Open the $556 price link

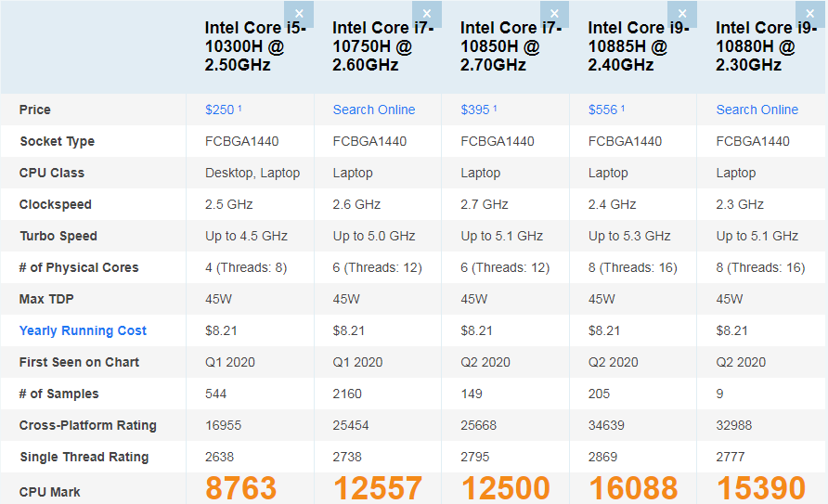603,110
